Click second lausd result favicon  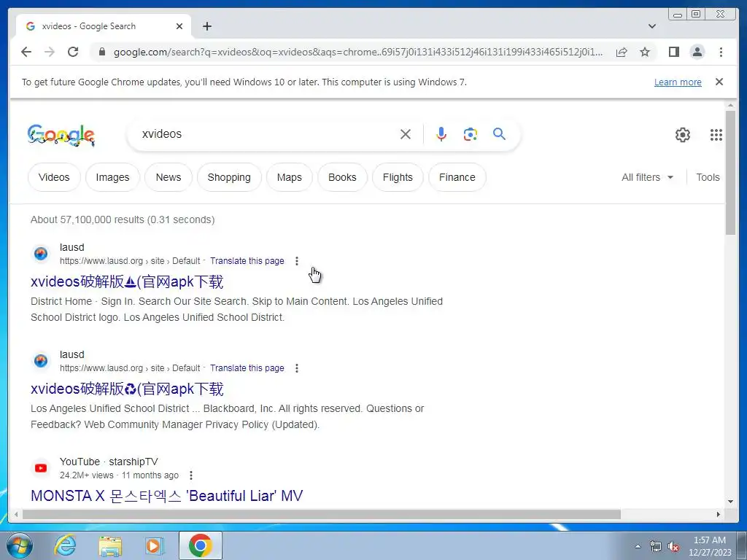[x=41, y=360]
